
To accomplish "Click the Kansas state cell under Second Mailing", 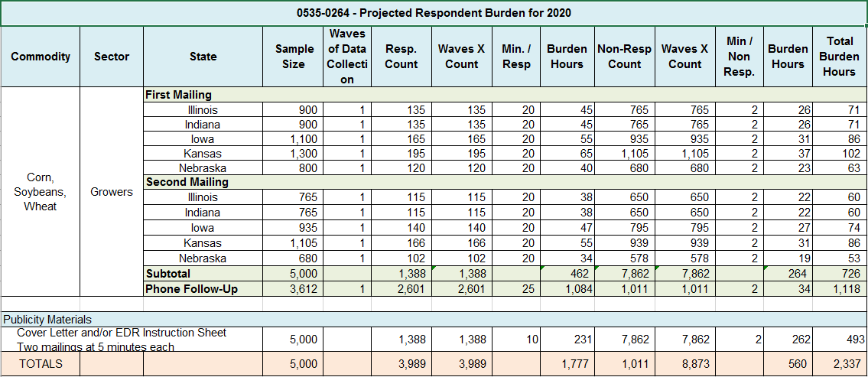I will tap(203, 242).
